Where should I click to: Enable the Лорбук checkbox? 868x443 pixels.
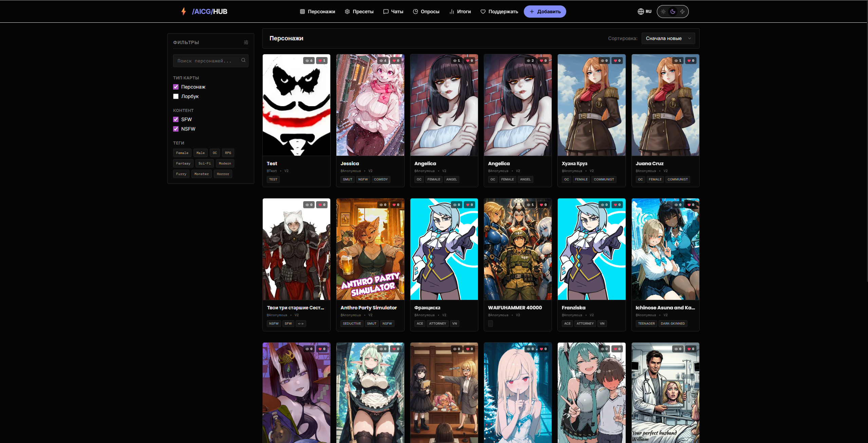176,96
